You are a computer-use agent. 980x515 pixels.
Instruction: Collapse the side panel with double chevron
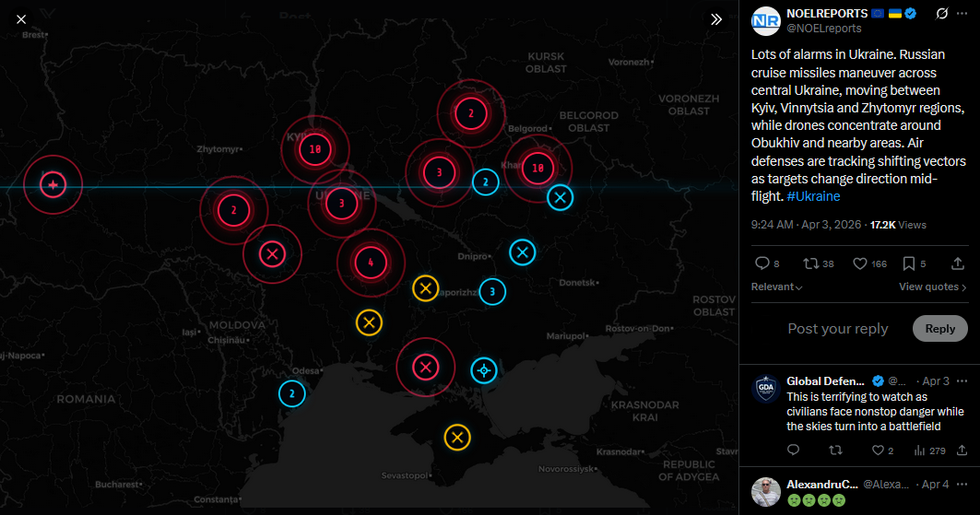click(716, 19)
